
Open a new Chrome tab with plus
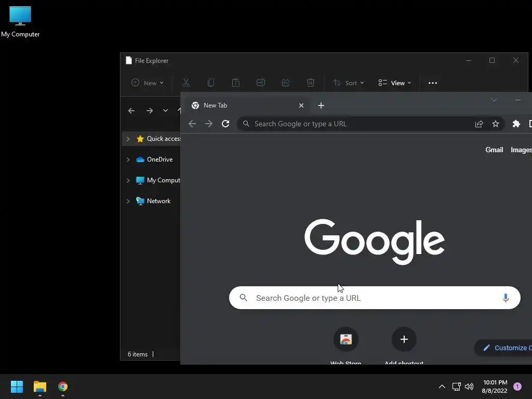321,105
